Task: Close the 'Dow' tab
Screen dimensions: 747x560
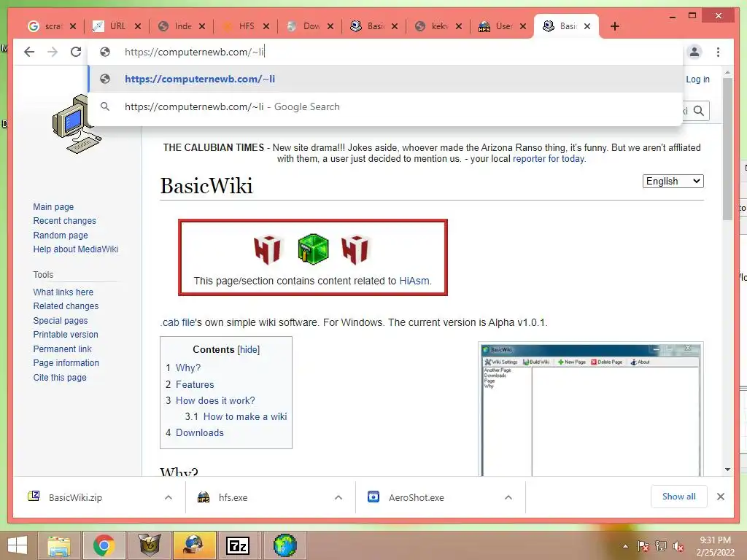Action: pyautogui.click(x=330, y=26)
